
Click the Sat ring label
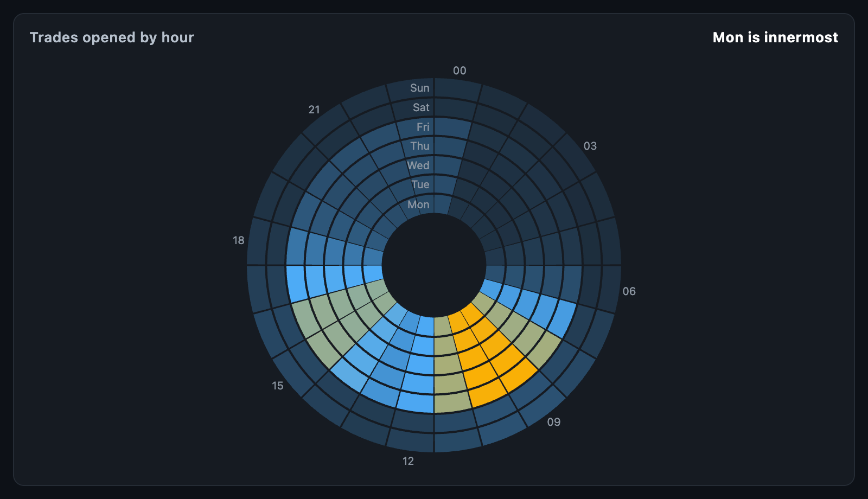tap(421, 107)
